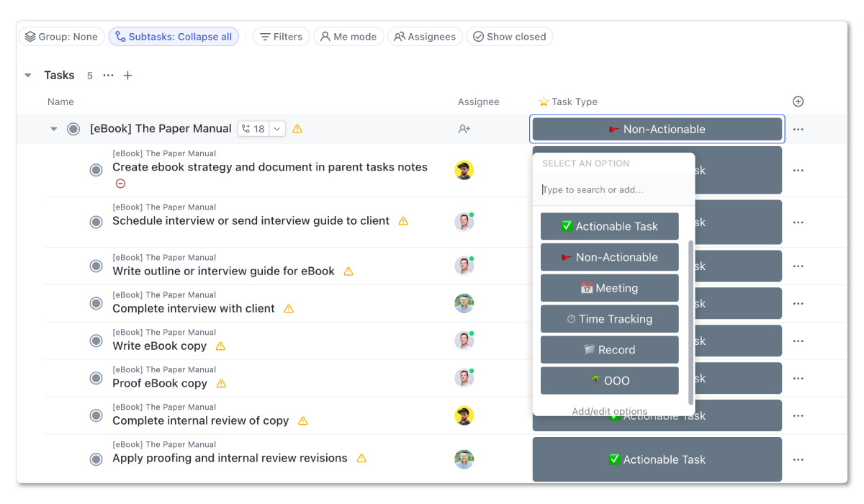Viewport: 864px width, 504px height.
Task: Toggle Subtasks: Collapse all
Action: (x=174, y=36)
